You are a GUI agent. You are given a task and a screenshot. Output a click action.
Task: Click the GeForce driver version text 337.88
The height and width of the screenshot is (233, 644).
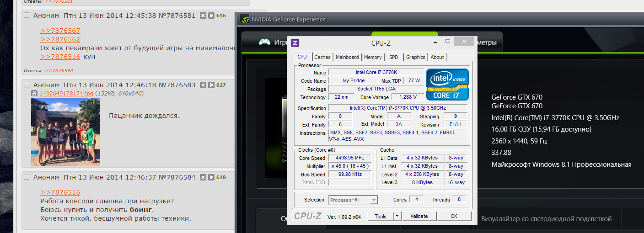coord(501,153)
